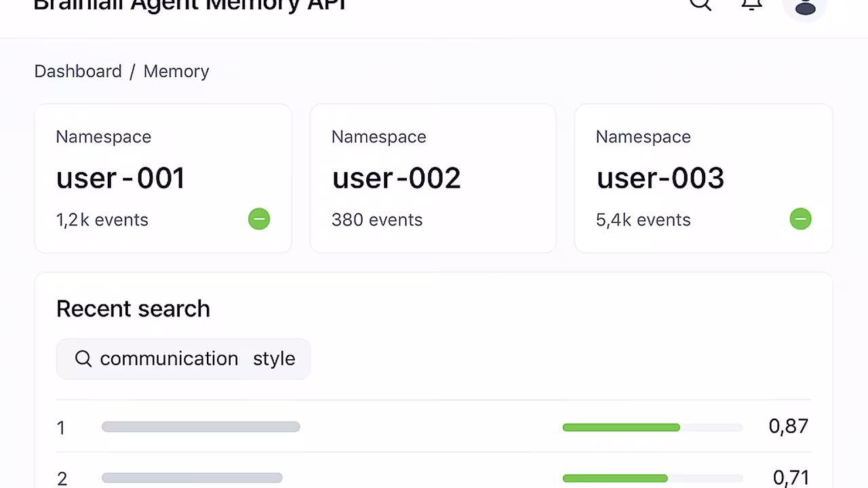Open the user-003 namespace card
Screen dimensions: 868x488
pos(703,178)
